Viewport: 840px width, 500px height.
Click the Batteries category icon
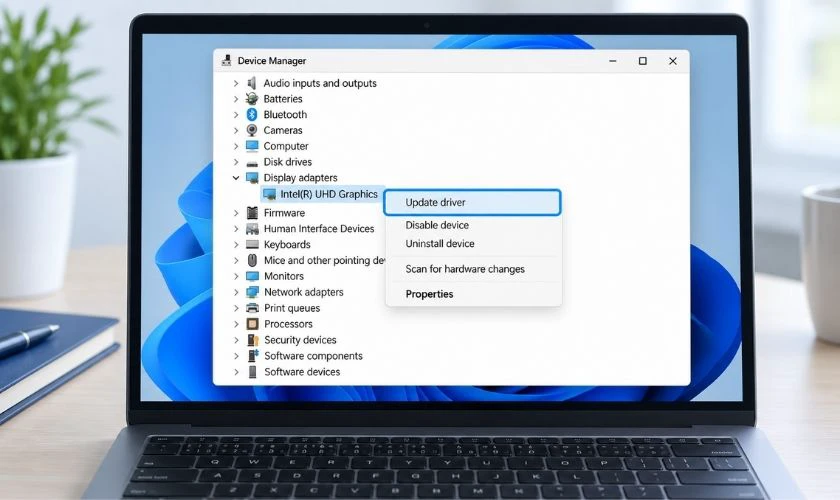(x=252, y=99)
